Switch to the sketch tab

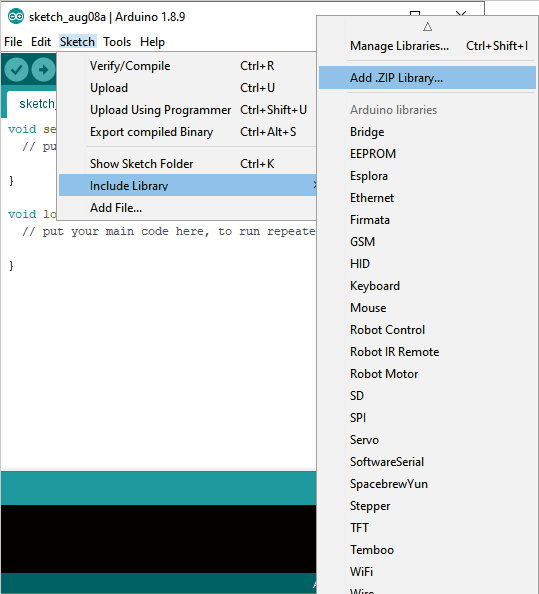pyautogui.click(x=32, y=103)
